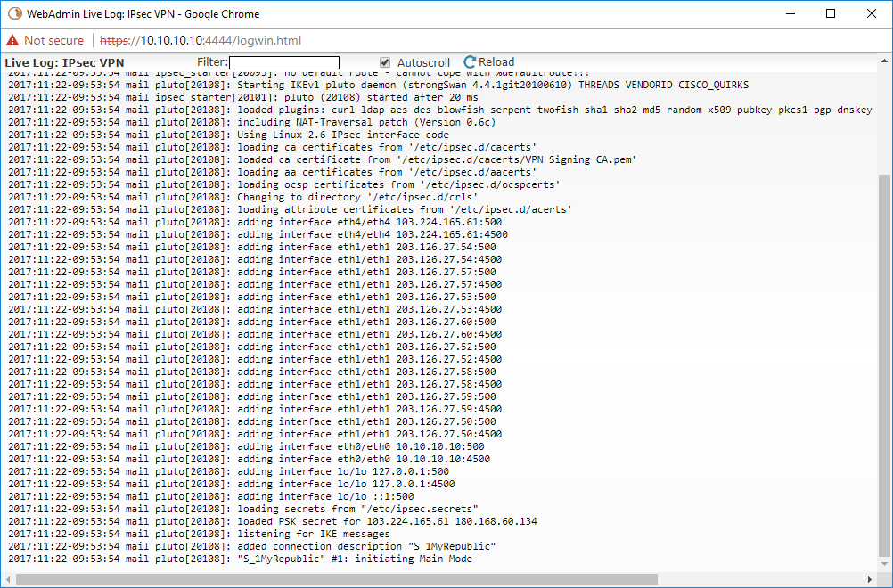Click the "Starting IKEv1 pluto daemon" log line
The image size is (893, 588).
[378, 85]
